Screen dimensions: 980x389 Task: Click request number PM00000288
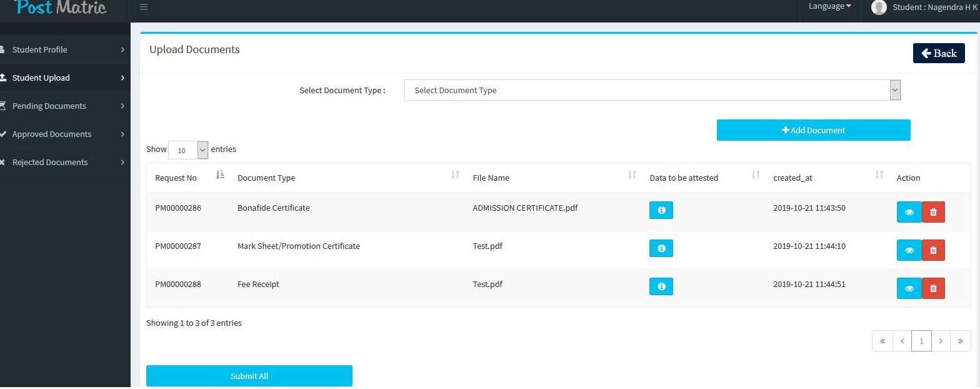point(178,284)
